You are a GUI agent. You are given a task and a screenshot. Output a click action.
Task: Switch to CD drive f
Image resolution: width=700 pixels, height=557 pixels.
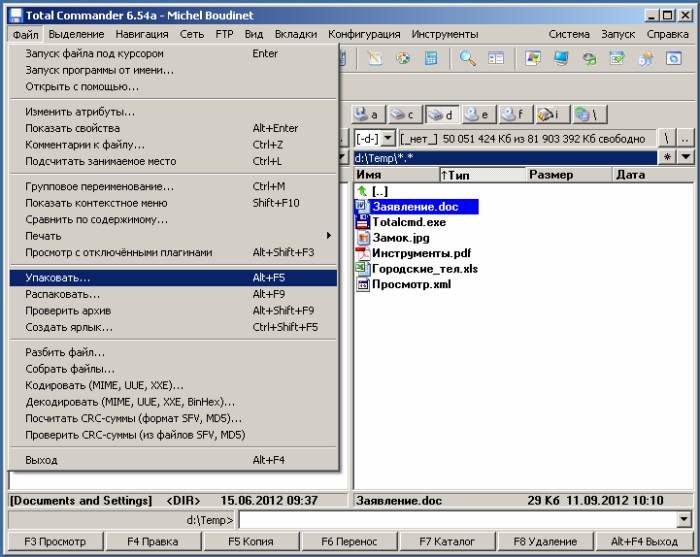tap(514, 115)
